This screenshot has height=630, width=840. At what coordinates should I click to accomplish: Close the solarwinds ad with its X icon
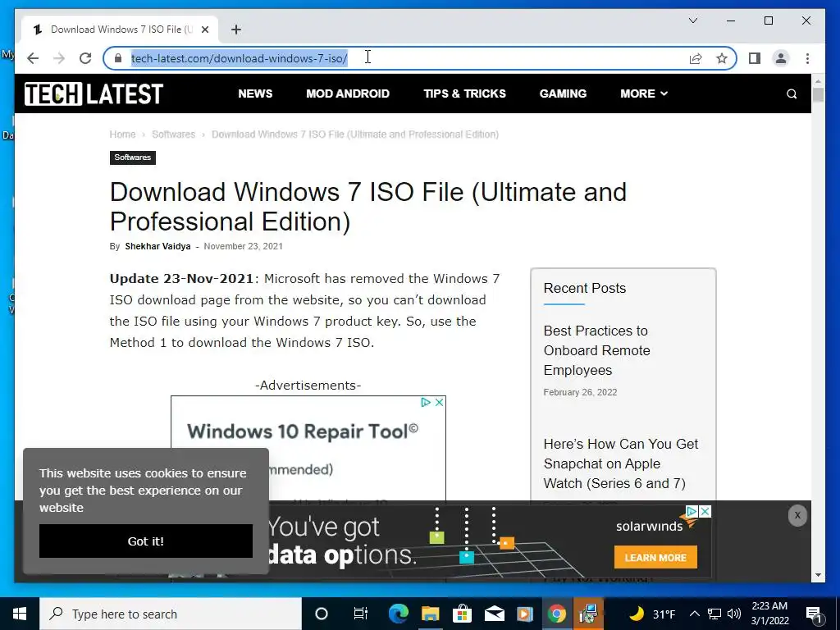coord(705,512)
